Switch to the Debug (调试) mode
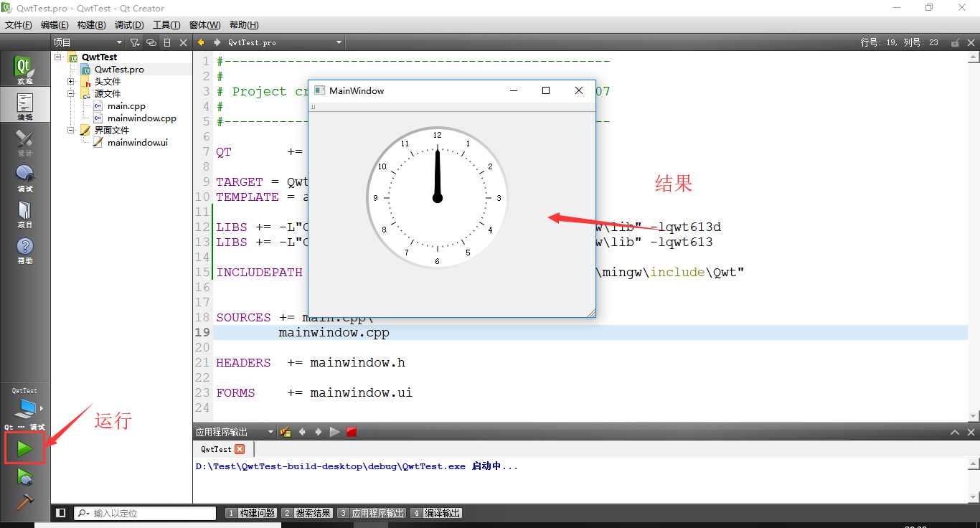 tap(24, 179)
